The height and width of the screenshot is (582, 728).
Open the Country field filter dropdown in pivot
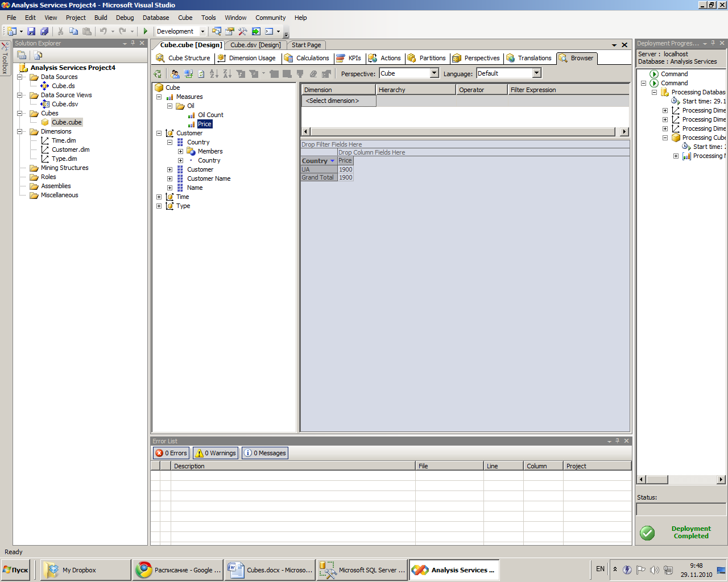tap(333, 161)
